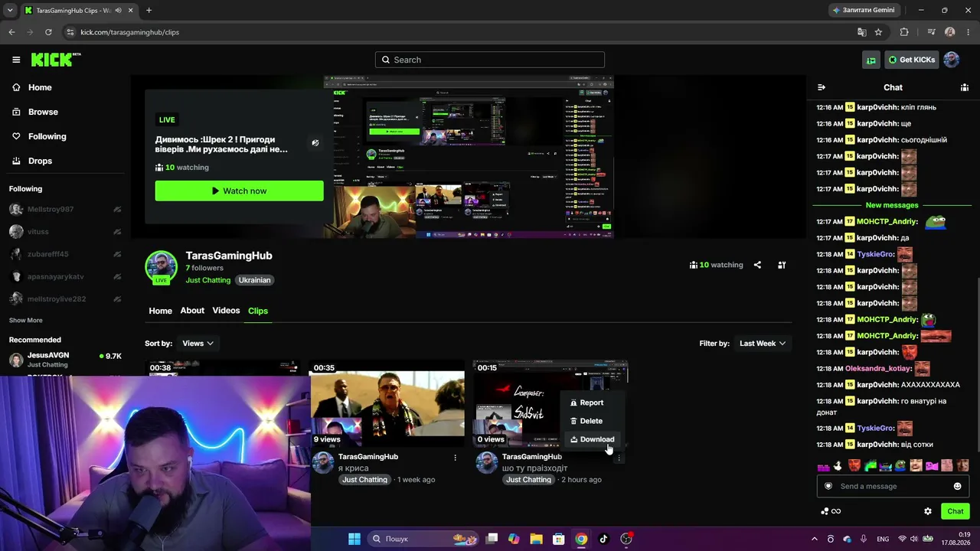Select the Pepe frog quick emote
Screen dimensions: 980x551
click(x=902, y=465)
